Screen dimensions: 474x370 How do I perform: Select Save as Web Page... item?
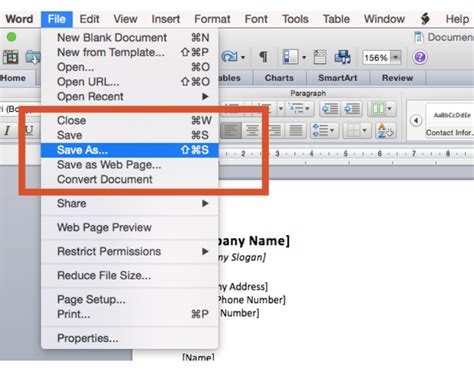click(x=130, y=165)
